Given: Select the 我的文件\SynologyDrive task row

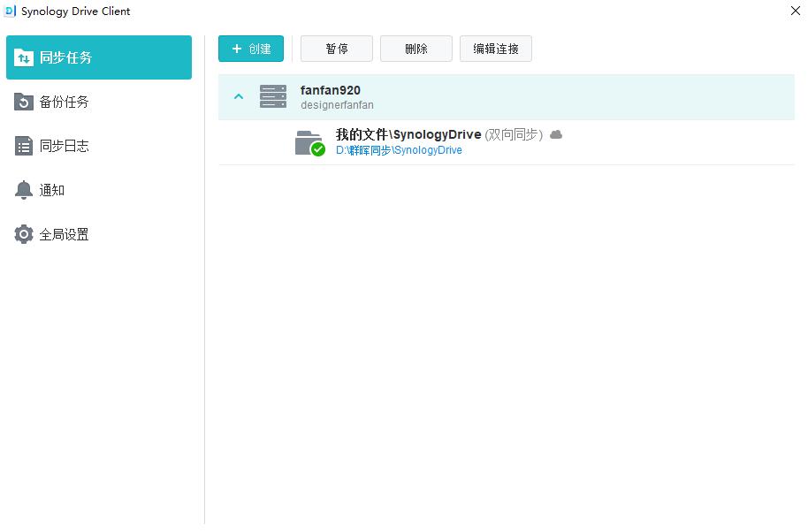Looking at the screenshot, I should coord(407,134).
